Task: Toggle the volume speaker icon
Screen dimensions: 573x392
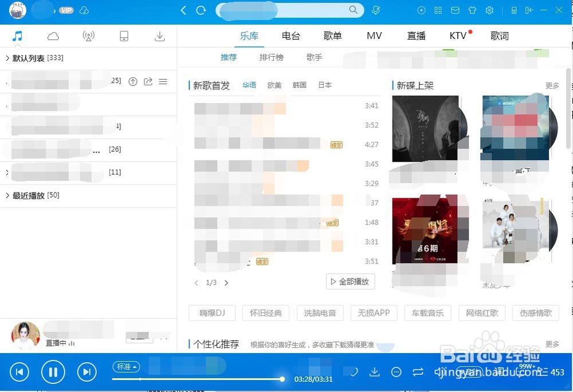Action: click(439, 372)
